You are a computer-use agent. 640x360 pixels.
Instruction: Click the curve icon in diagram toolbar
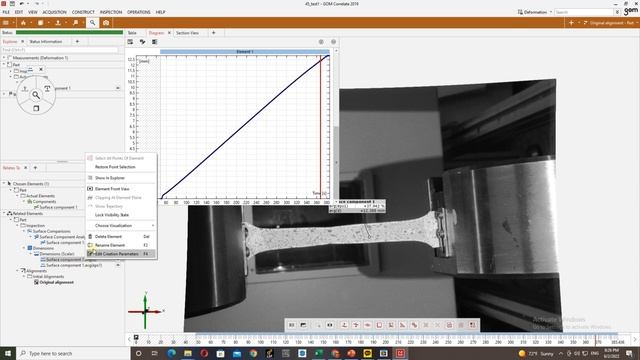pyautogui.click(x=142, y=42)
